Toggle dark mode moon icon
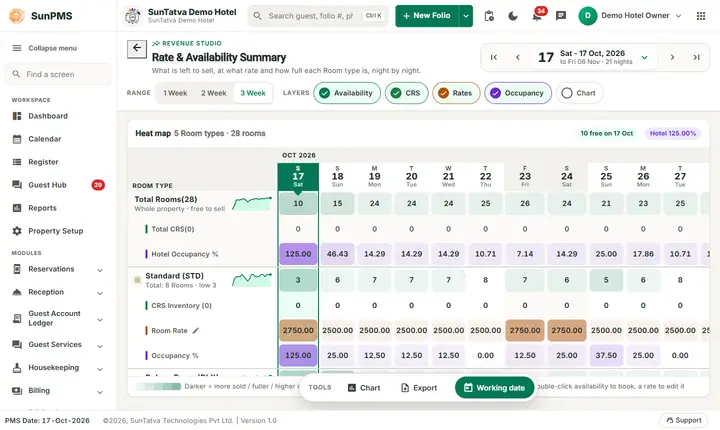 [x=513, y=16]
